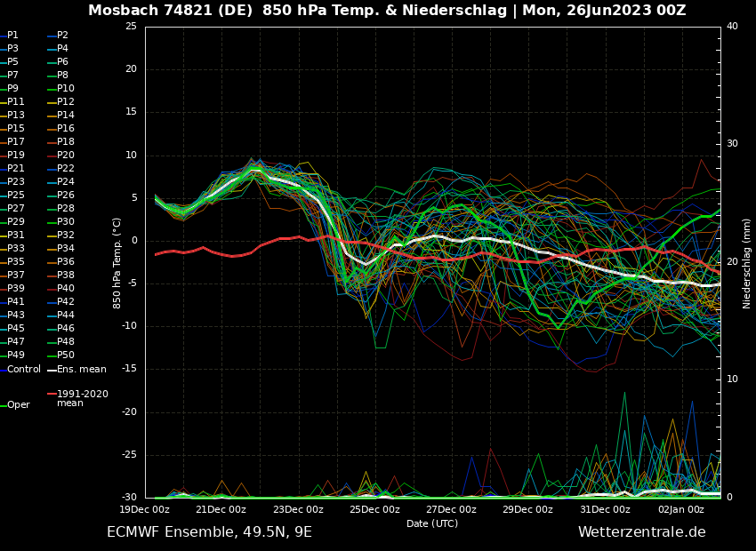Click the 850 hPa Temp. (°C) axis label
This screenshot has height=551, width=756.
coord(117,262)
